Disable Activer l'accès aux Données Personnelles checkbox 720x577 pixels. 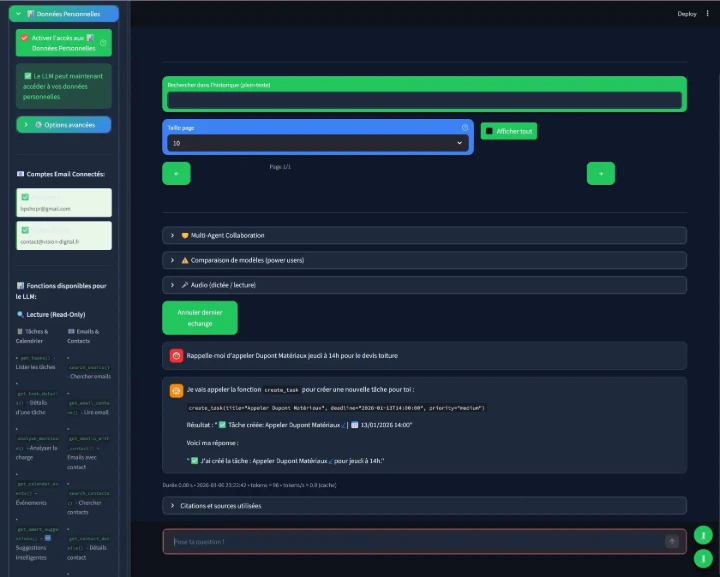[x=25, y=38]
